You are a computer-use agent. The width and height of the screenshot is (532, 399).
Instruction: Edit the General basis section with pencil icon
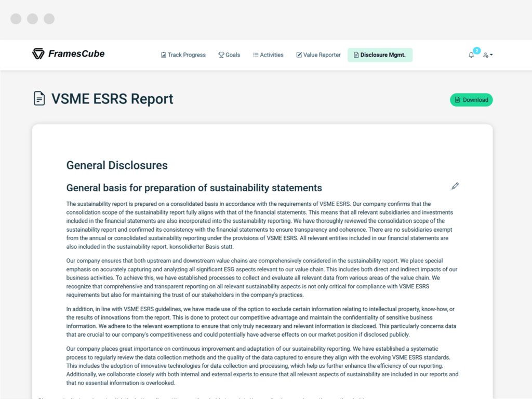pyautogui.click(x=455, y=186)
